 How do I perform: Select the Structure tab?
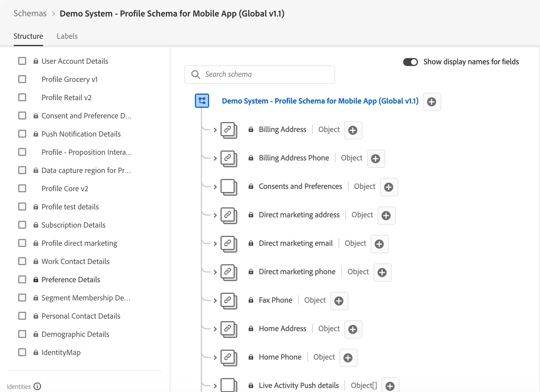point(28,36)
